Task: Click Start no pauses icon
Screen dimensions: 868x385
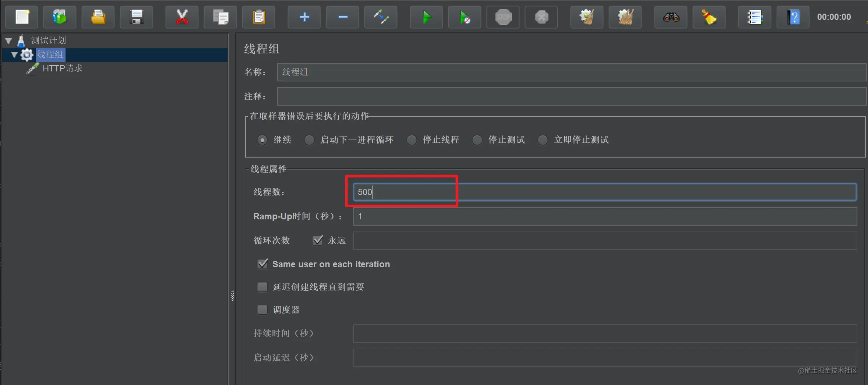Action: (x=465, y=17)
